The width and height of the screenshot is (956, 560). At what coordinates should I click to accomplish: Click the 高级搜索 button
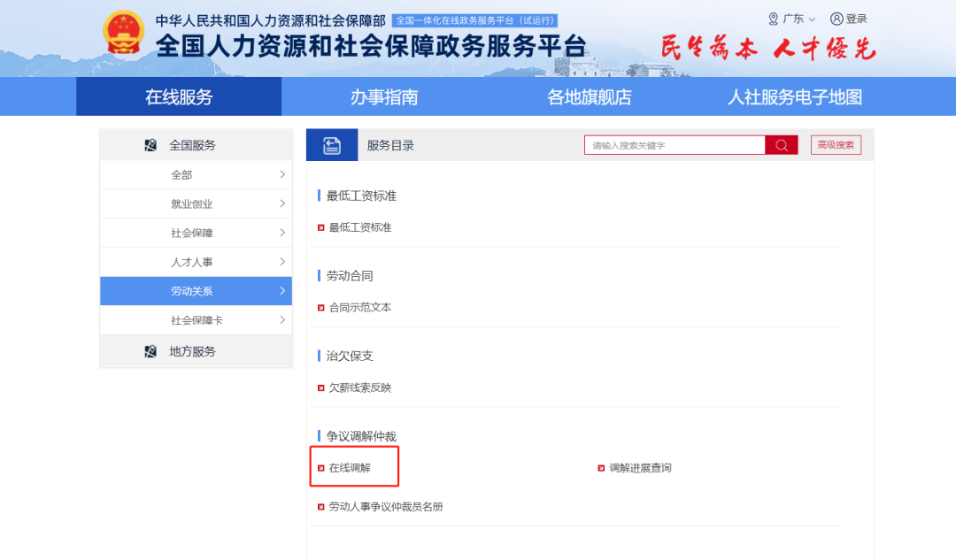click(x=835, y=145)
